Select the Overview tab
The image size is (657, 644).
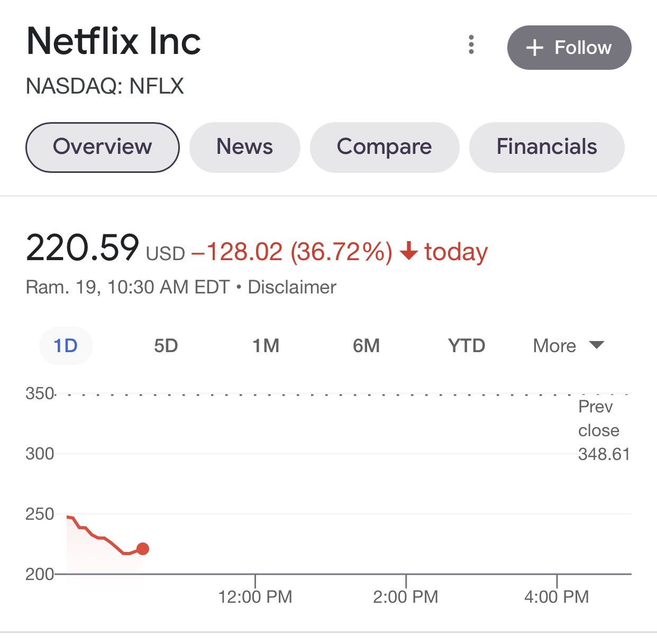pos(103,147)
